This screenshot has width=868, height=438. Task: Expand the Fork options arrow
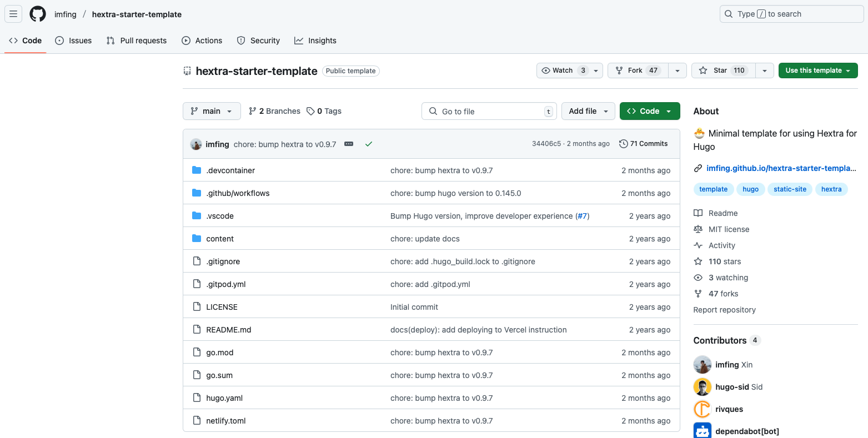pyautogui.click(x=678, y=71)
